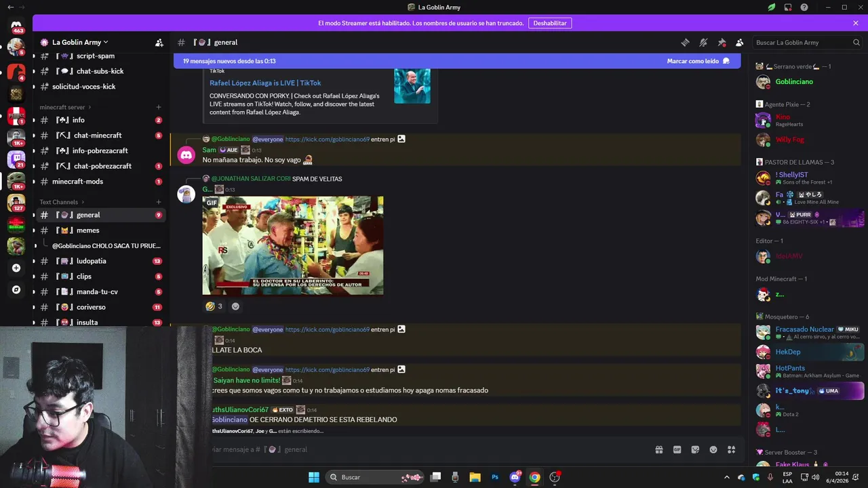Click the invite people icon beside server name

point(159,42)
